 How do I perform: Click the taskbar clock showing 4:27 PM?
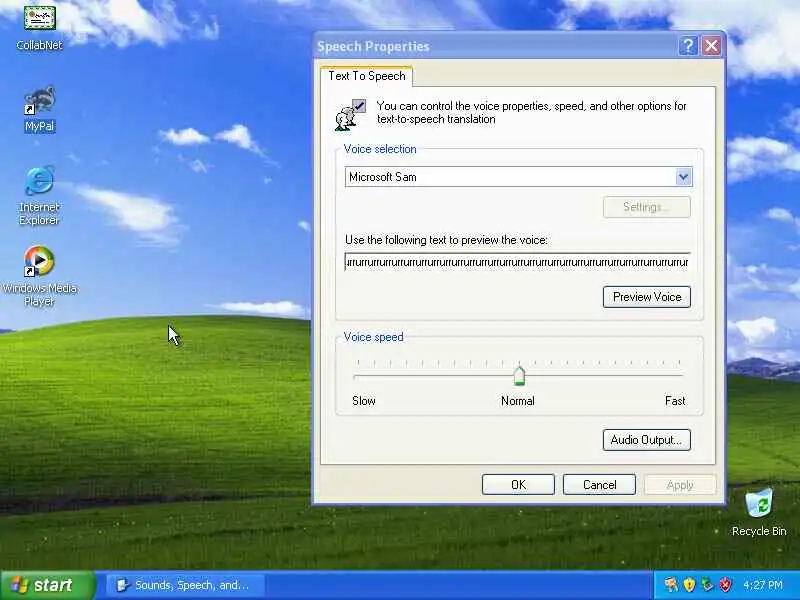click(763, 585)
